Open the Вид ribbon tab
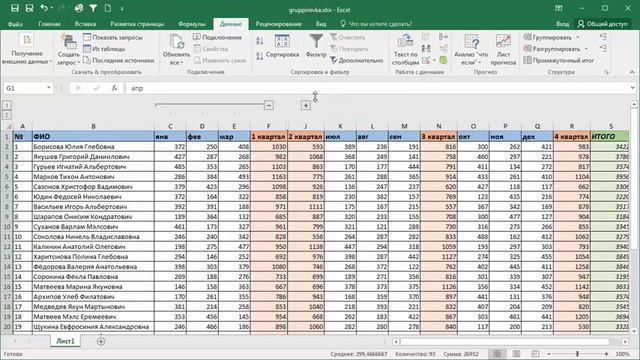 pyautogui.click(x=321, y=24)
